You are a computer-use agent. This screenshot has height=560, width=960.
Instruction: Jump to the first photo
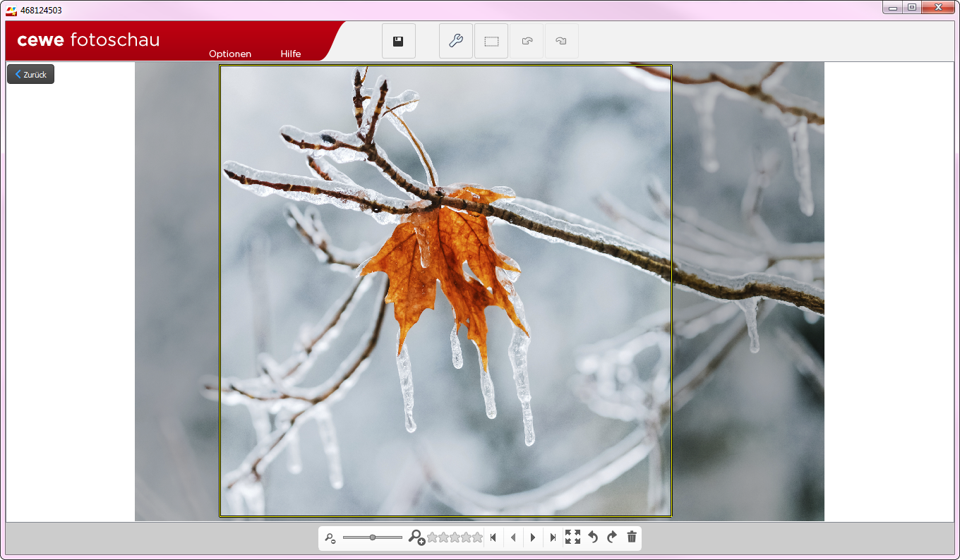(493, 537)
